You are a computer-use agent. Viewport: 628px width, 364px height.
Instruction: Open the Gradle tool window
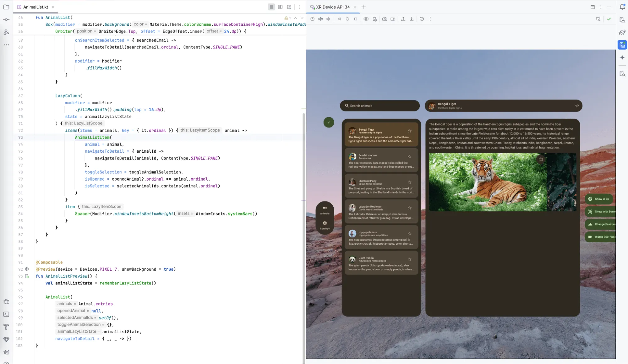(x=622, y=32)
